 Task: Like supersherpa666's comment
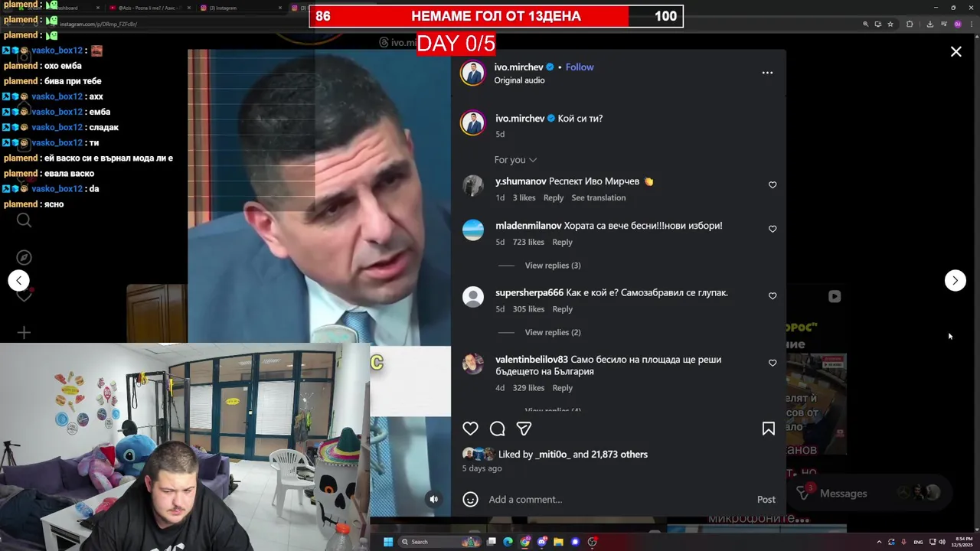click(x=772, y=296)
